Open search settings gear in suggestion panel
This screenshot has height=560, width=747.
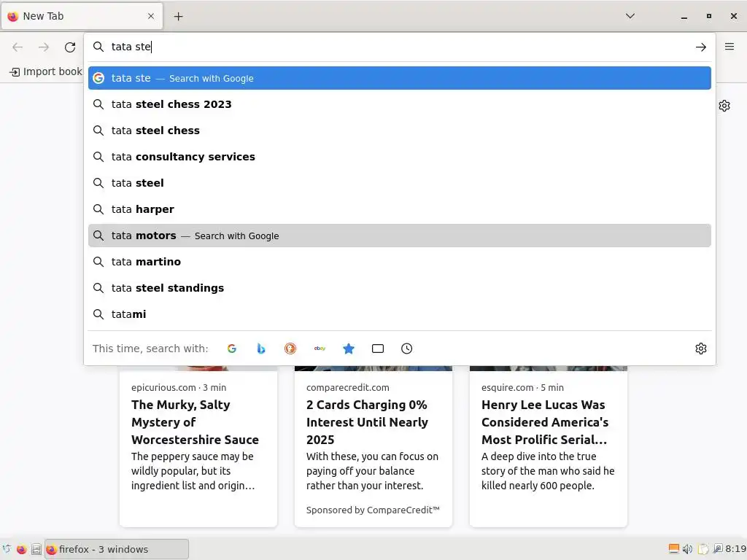click(x=701, y=349)
